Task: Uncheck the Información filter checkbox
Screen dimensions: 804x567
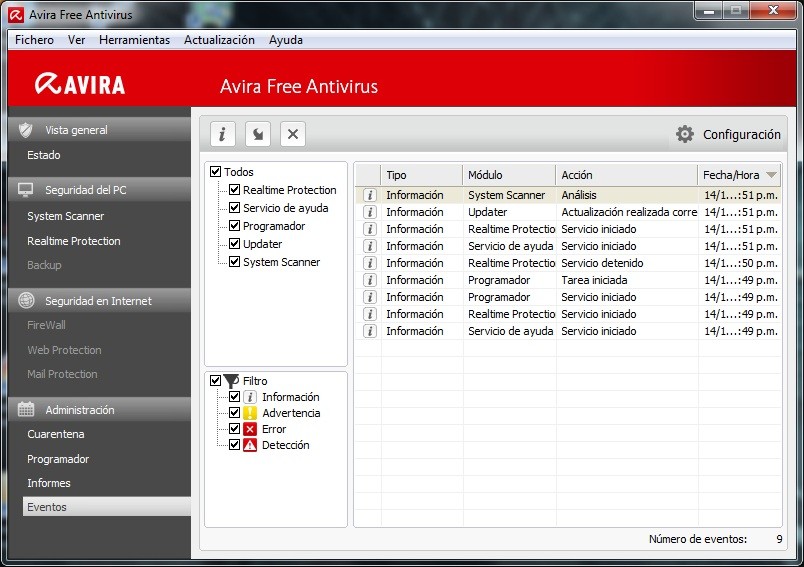Action: 234,397
